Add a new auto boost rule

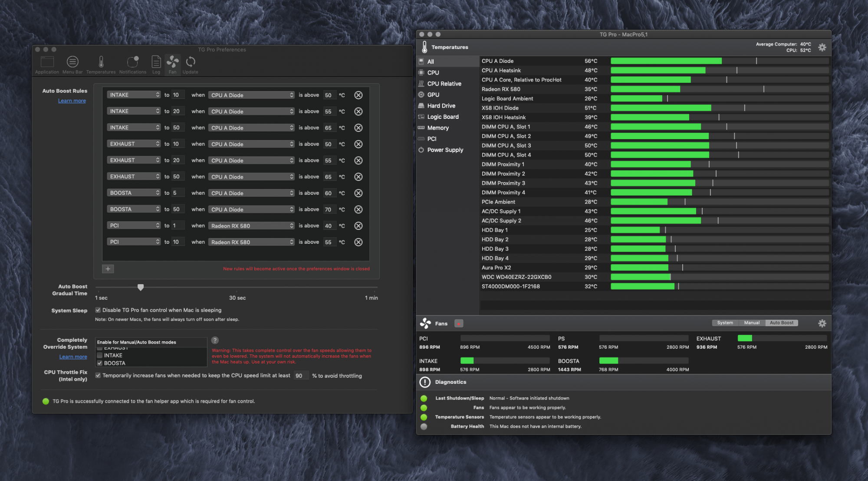pos(108,269)
